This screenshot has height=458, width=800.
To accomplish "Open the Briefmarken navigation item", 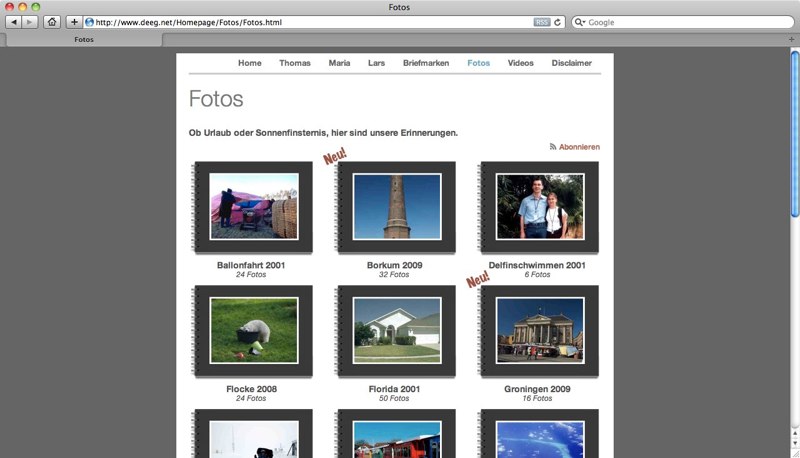I will pyautogui.click(x=426, y=63).
